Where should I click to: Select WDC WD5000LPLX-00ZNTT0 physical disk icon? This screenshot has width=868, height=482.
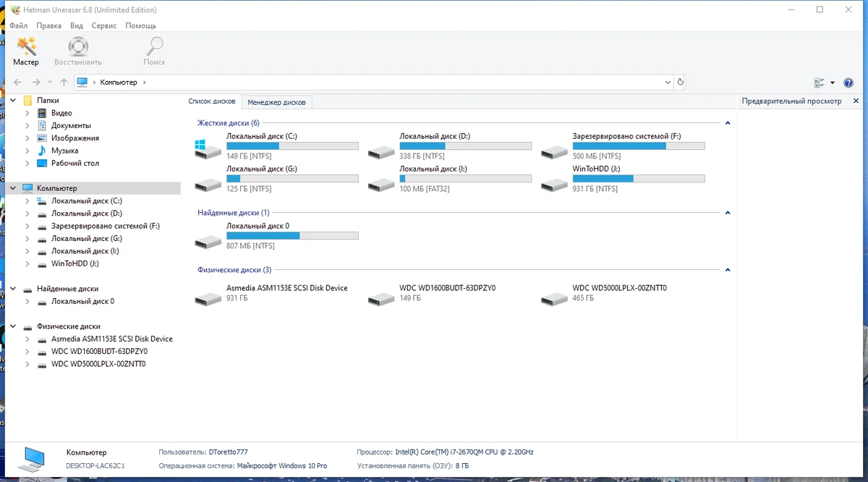coord(555,297)
